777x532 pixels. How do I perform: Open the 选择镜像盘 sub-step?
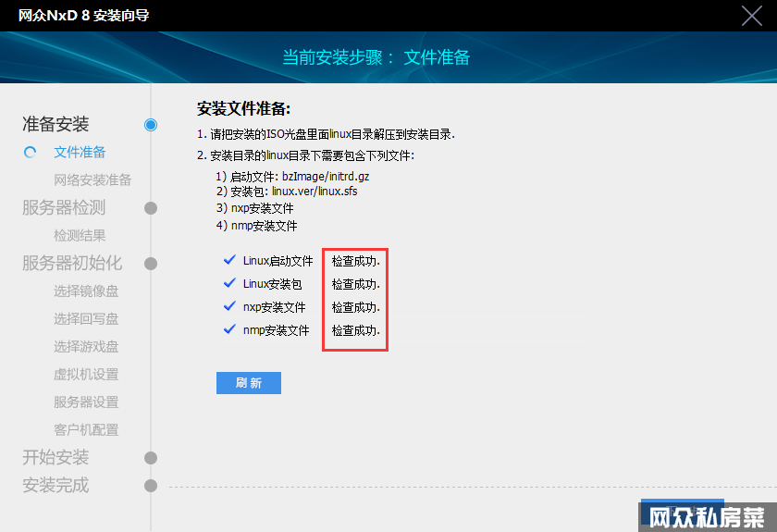click(x=86, y=291)
